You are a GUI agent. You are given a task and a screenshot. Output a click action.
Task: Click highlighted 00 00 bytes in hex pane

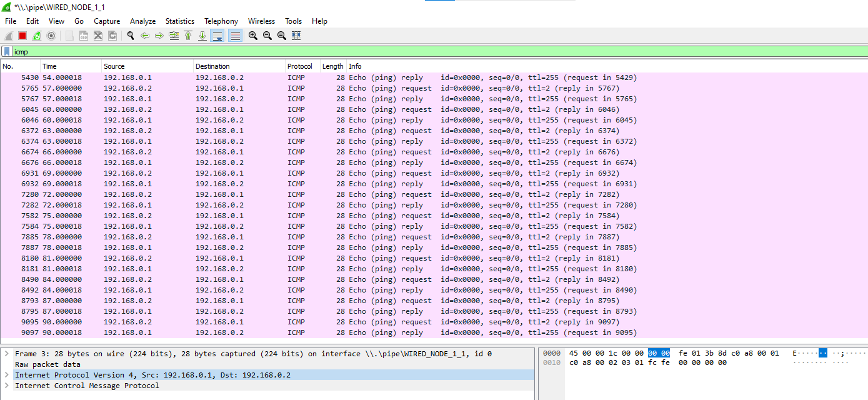click(659, 353)
